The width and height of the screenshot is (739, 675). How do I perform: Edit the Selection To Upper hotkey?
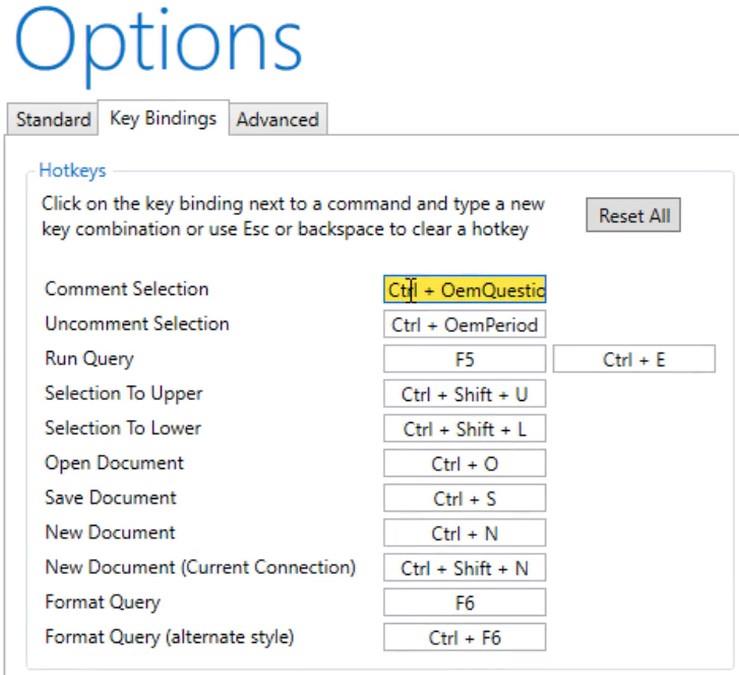[x=465, y=394]
